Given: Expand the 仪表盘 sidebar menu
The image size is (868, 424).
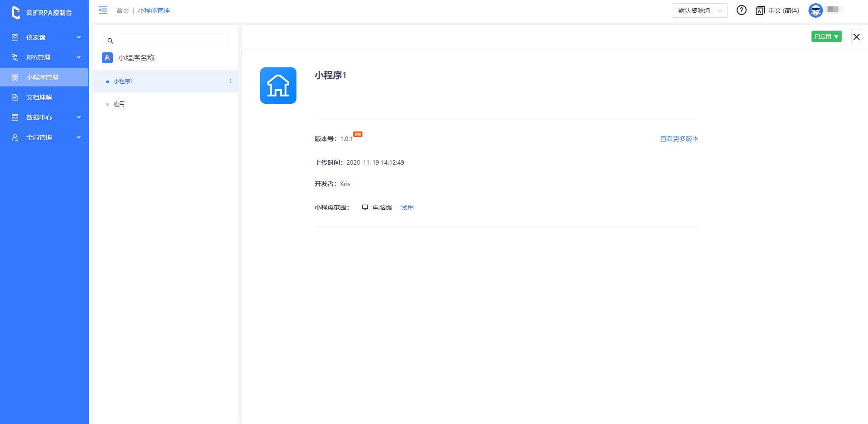Looking at the screenshot, I should click(45, 37).
